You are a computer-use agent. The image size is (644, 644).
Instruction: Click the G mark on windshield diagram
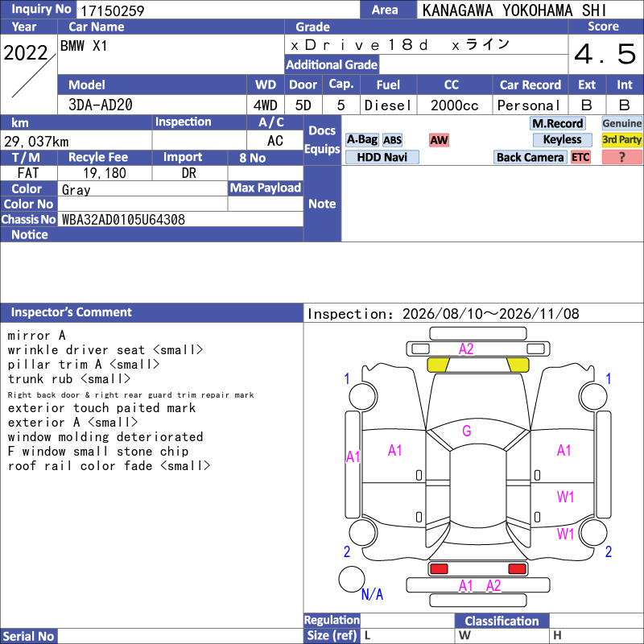coord(467,431)
